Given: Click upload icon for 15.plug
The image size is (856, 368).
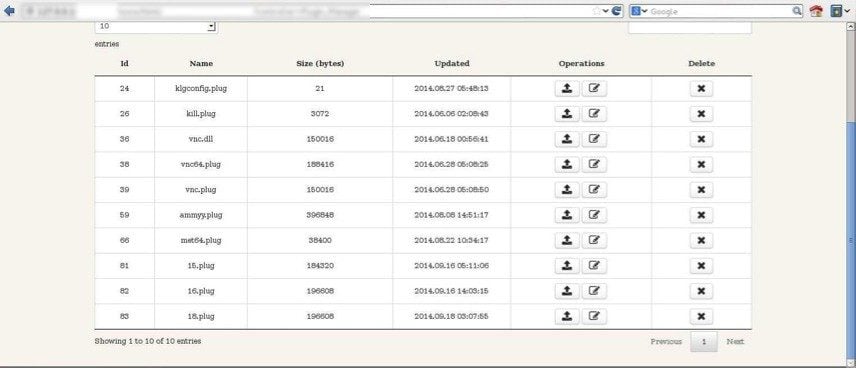Looking at the screenshot, I should (567, 266).
